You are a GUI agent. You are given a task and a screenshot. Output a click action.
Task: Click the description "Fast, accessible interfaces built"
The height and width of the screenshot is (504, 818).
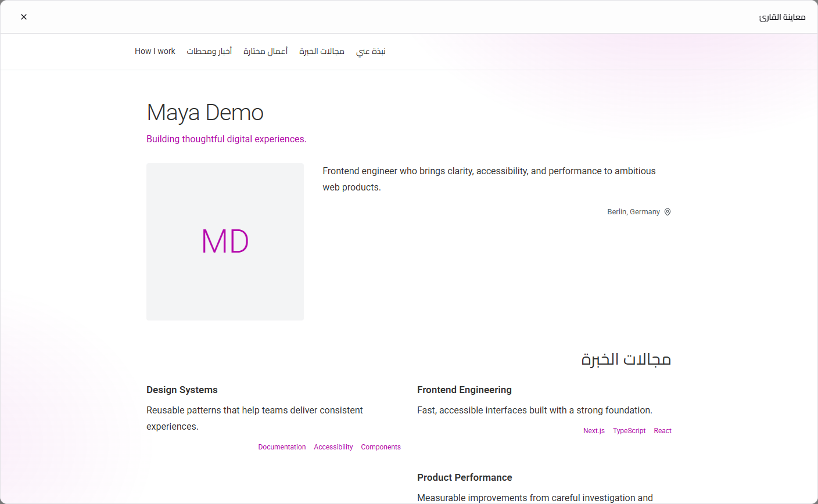[534, 411]
